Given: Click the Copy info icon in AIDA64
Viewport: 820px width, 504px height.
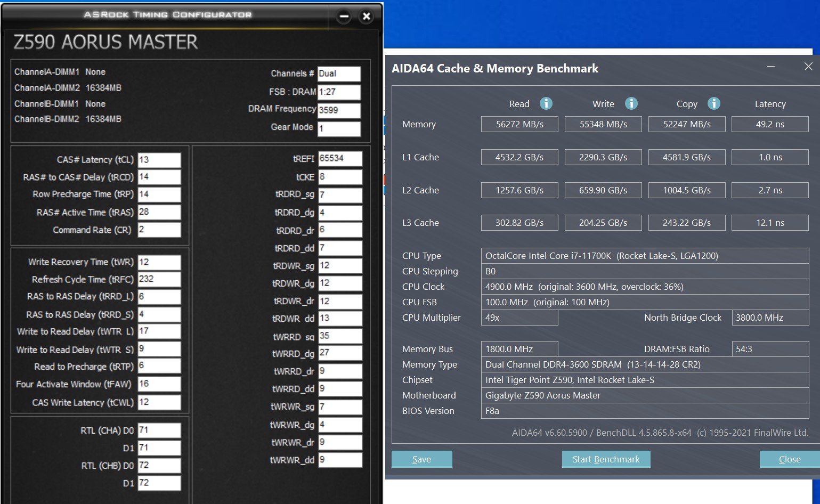Looking at the screenshot, I should pos(714,103).
